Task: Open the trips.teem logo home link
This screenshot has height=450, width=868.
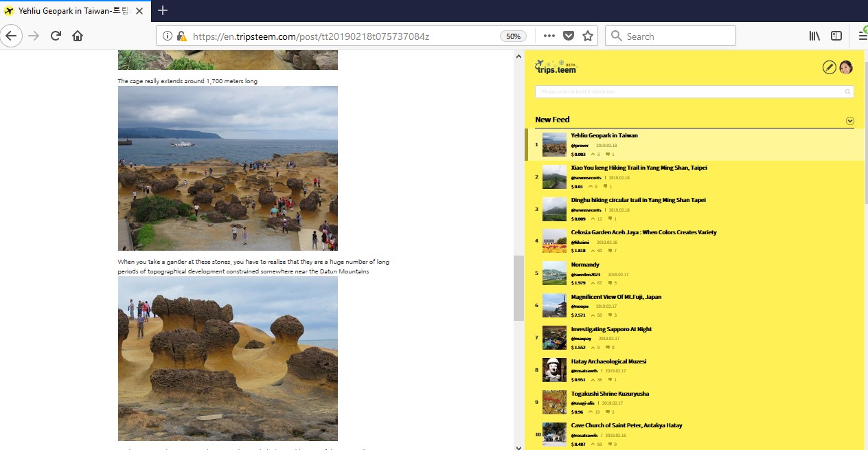Action: point(556,67)
